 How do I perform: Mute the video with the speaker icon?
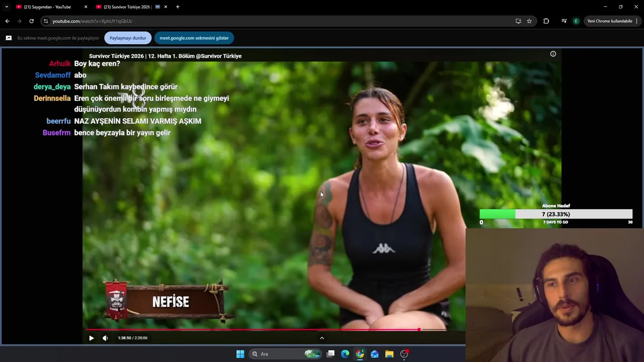point(105,338)
